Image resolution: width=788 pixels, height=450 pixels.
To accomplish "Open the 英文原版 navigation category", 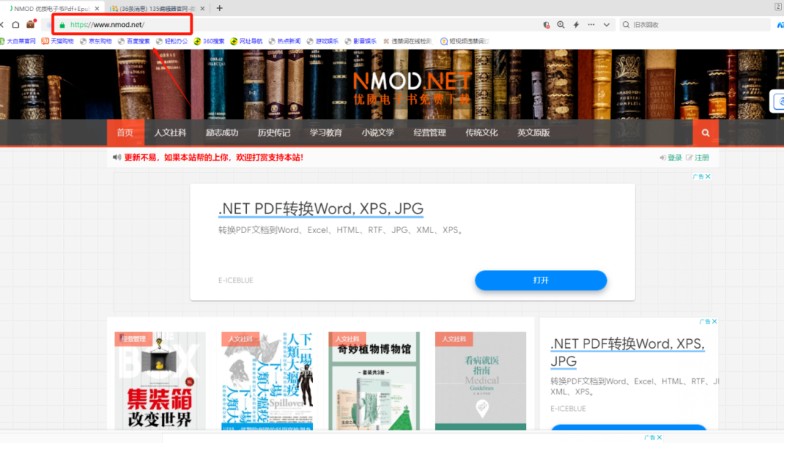I will 533,133.
